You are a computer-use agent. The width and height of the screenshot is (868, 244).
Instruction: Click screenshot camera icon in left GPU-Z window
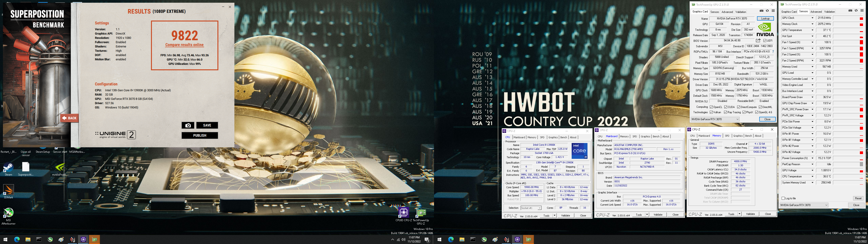pos(761,11)
